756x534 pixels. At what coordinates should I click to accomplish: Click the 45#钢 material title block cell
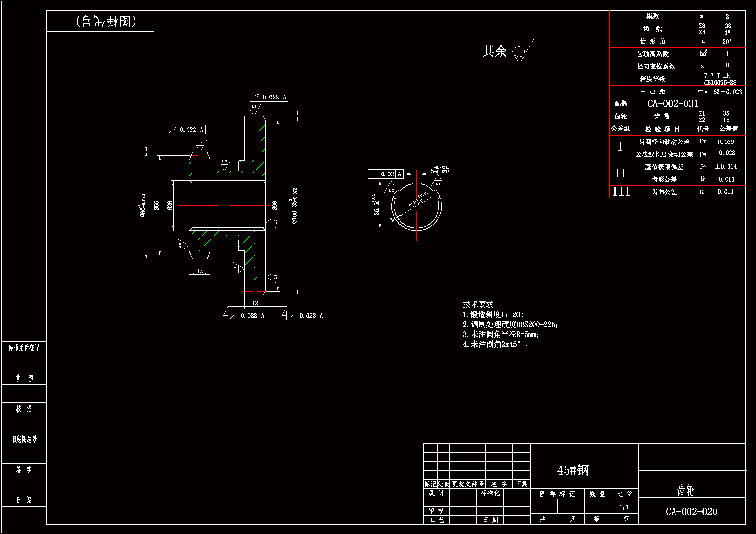coord(573,470)
